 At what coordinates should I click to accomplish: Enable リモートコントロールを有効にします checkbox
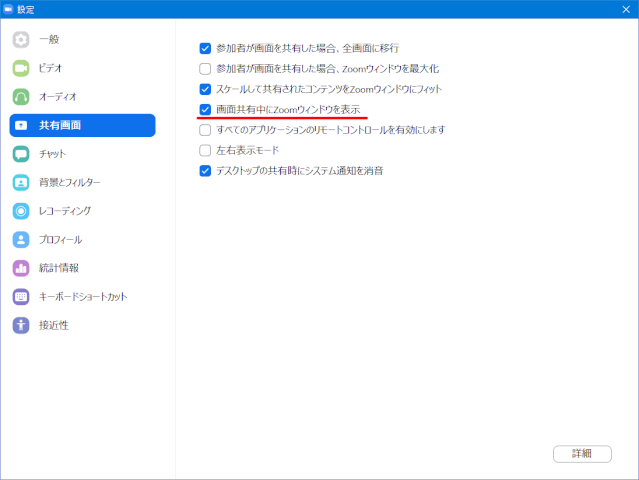pyautogui.click(x=205, y=130)
